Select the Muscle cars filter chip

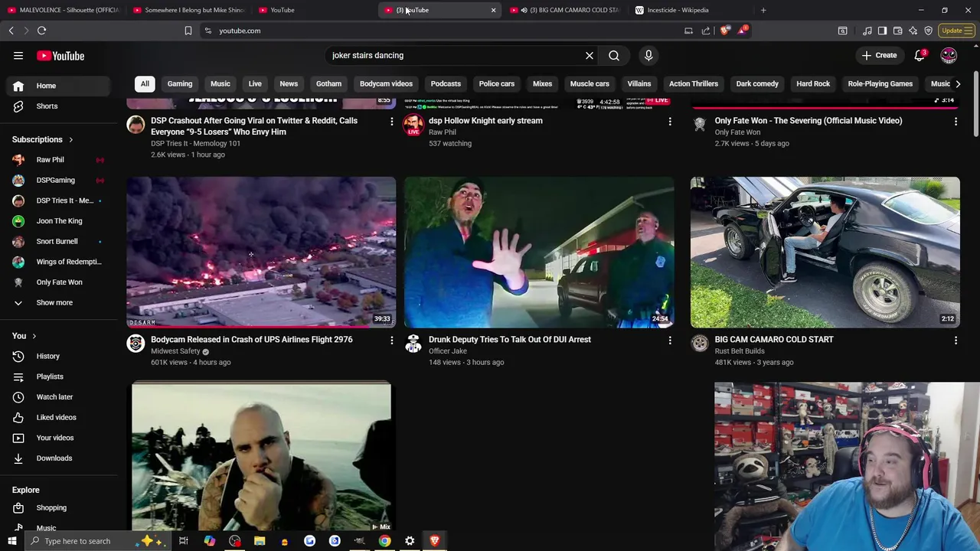(x=590, y=84)
